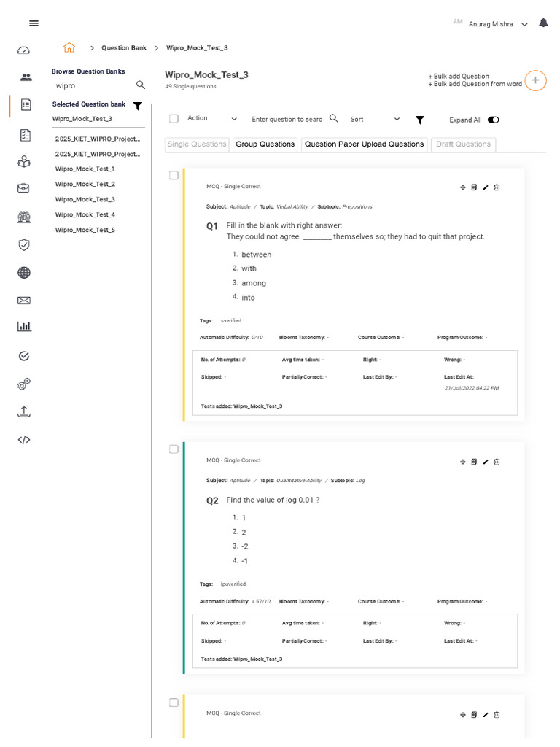The width and height of the screenshot is (560, 747).
Task: Click the search icon in Browse Question Banks
Action: (141, 85)
